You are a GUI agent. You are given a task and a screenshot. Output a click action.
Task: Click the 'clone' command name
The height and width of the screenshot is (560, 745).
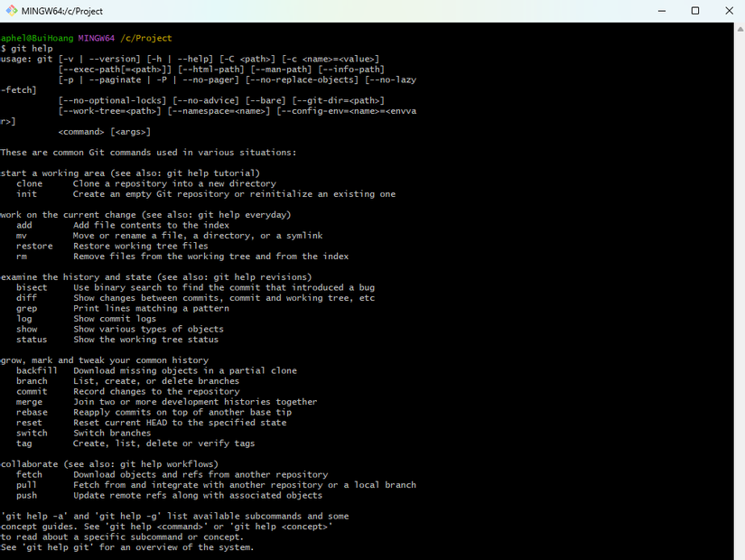click(30, 183)
